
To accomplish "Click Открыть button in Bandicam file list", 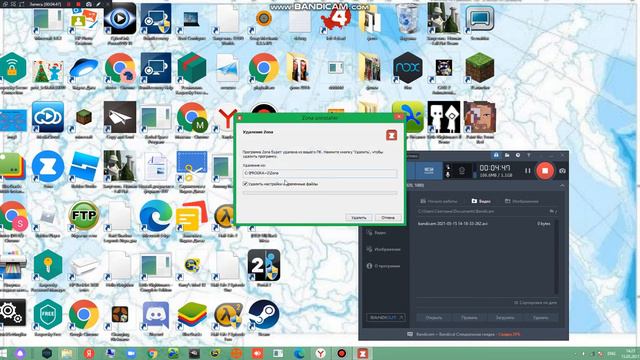I will (x=433, y=317).
